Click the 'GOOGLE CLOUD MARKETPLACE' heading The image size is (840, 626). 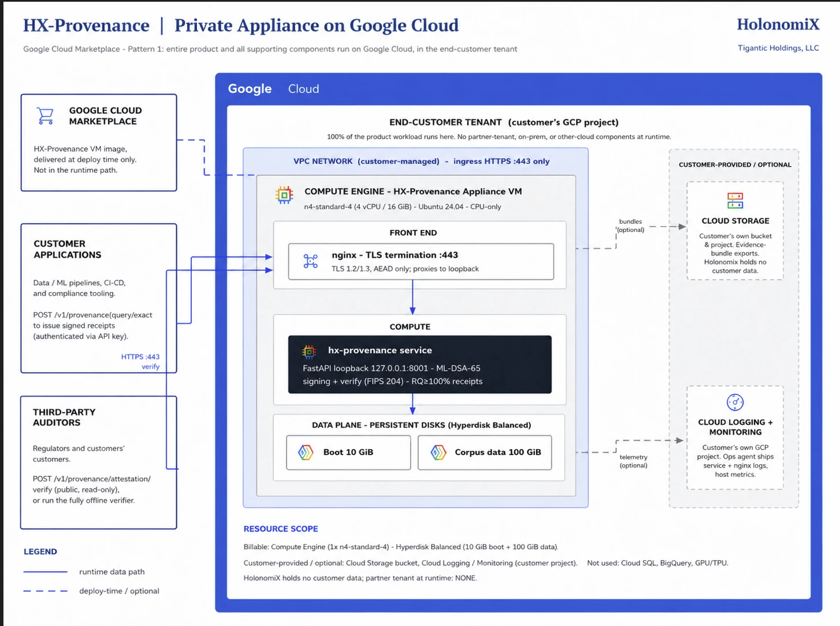105,116
